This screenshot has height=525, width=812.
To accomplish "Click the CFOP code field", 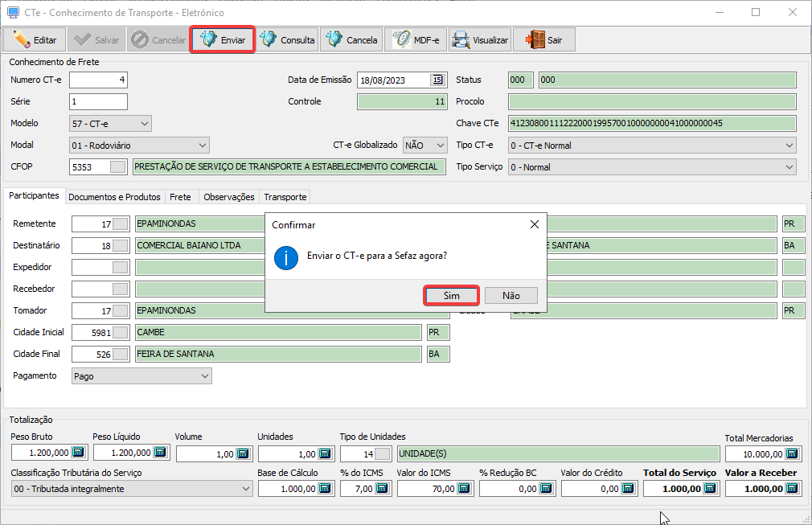I will (x=91, y=166).
